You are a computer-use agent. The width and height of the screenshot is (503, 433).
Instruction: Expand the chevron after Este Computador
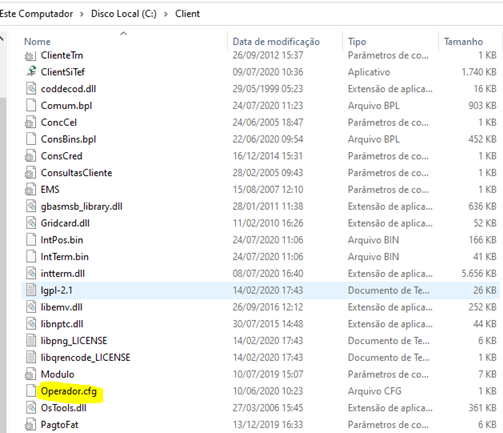(82, 14)
